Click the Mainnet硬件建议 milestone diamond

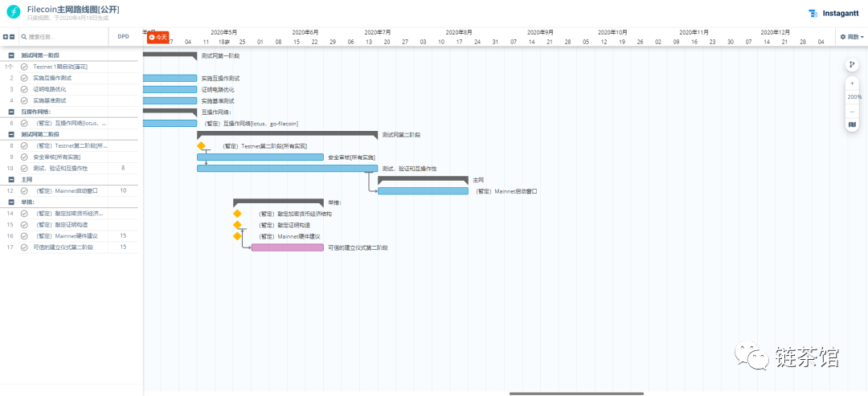[237, 235]
